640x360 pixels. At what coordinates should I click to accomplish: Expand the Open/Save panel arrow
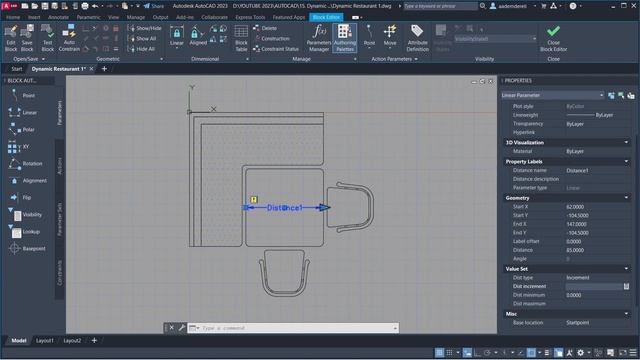click(x=43, y=59)
